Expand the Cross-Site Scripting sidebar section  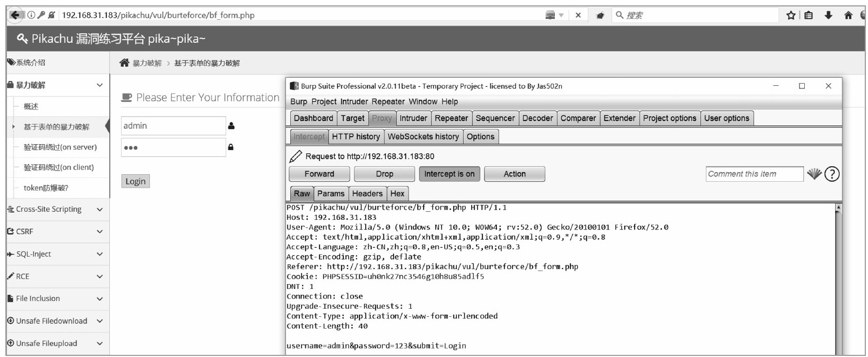click(100, 210)
